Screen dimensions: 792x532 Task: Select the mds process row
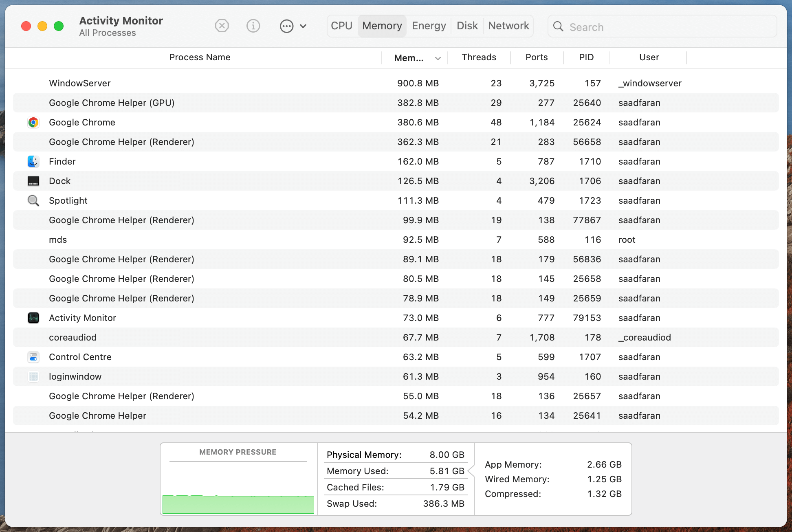point(396,240)
